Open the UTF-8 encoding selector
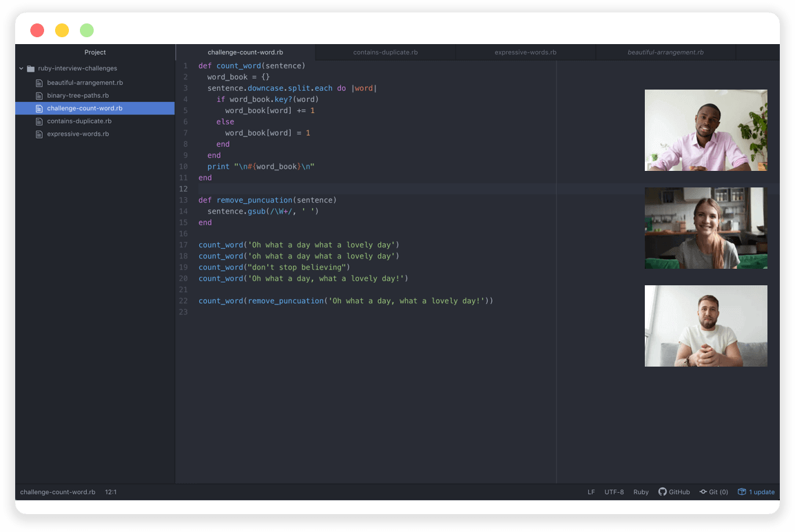 614,491
